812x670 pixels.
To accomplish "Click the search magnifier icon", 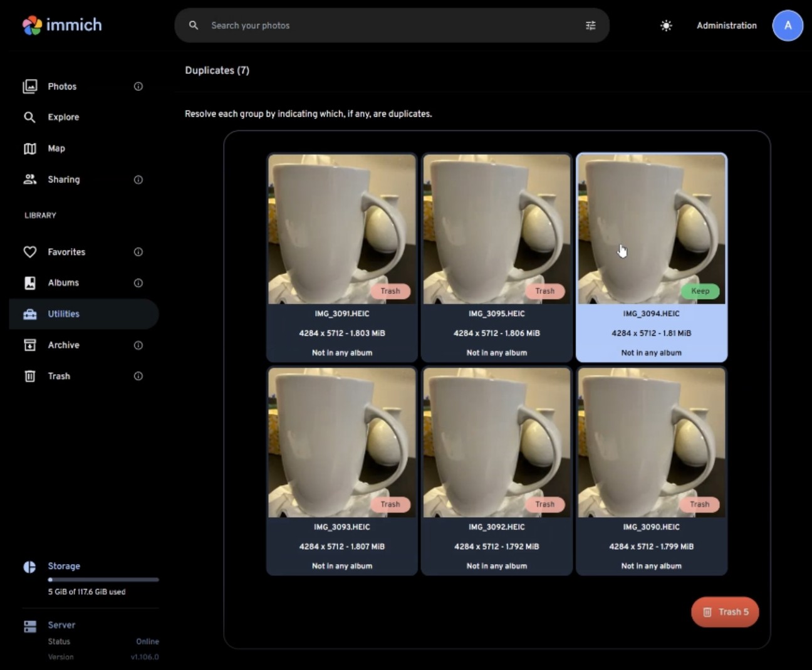I will point(194,25).
